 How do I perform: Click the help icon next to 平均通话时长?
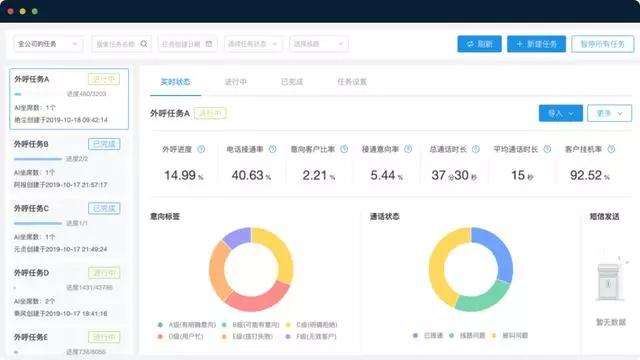point(547,149)
